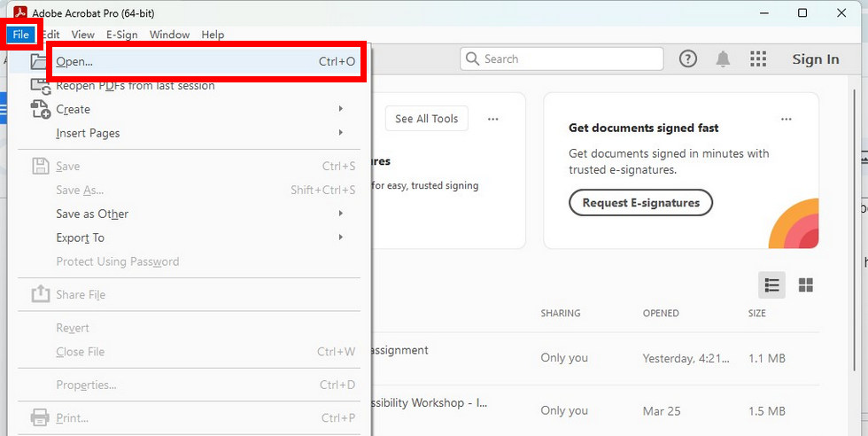Viewport: 868px width, 436px height.
Task: Click the See All Tools button
Action: (x=426, y=119)
